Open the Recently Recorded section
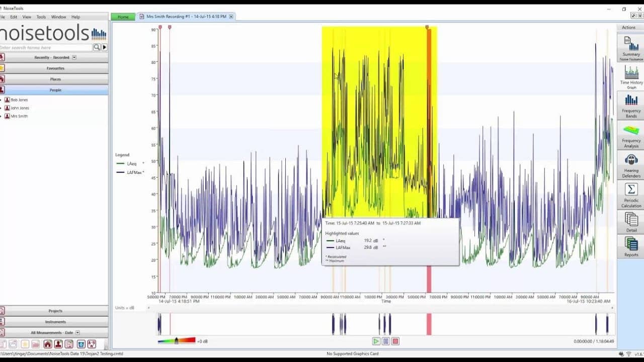This screenshot has height=362, width=644. click(54, 57)
